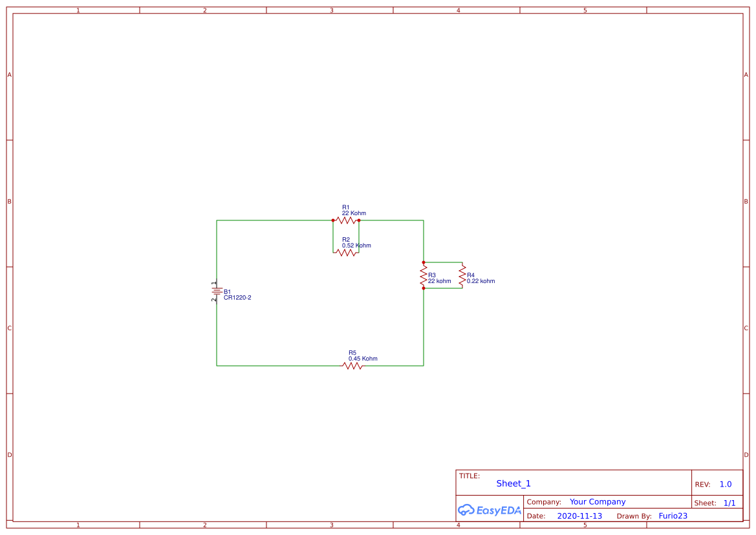This screenshot has width=756, height=535.
Task: Click the junction dot left of R1
Action: point(332,220)
